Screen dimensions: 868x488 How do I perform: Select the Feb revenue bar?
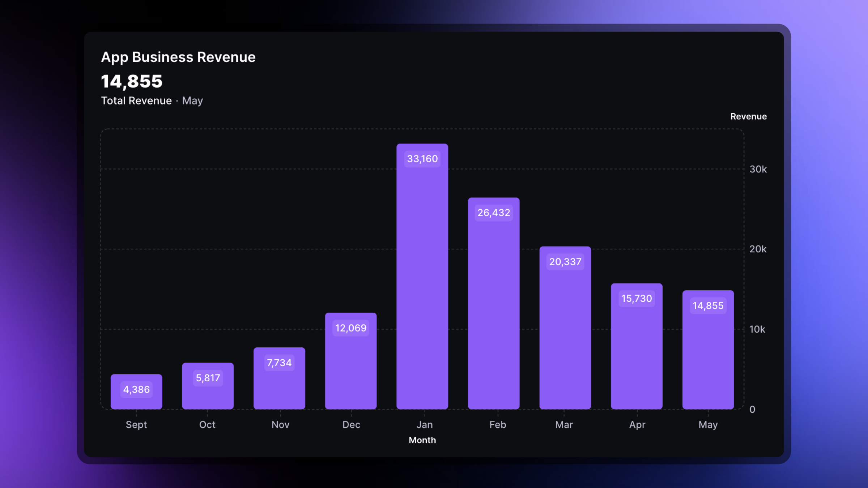click(x=494, y=303)
